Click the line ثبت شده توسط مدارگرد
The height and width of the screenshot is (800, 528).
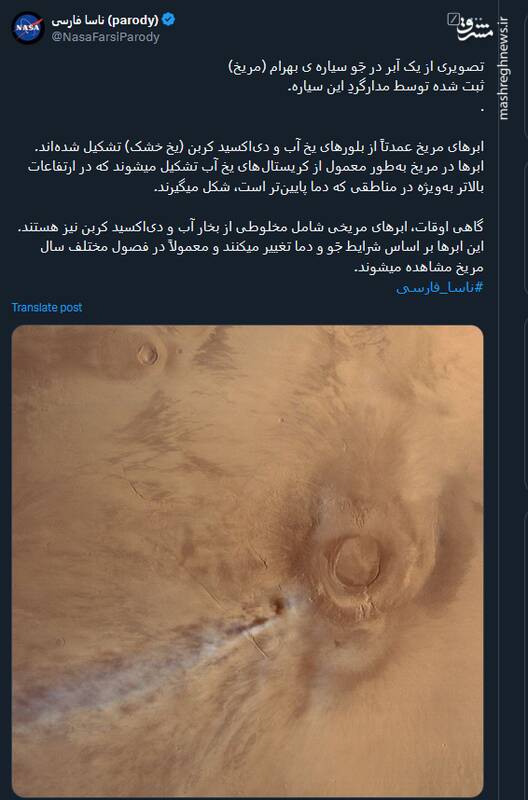point(386,87)
